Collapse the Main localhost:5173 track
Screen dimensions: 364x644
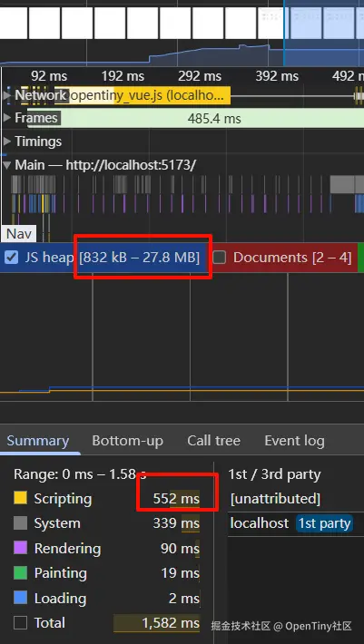6,165
